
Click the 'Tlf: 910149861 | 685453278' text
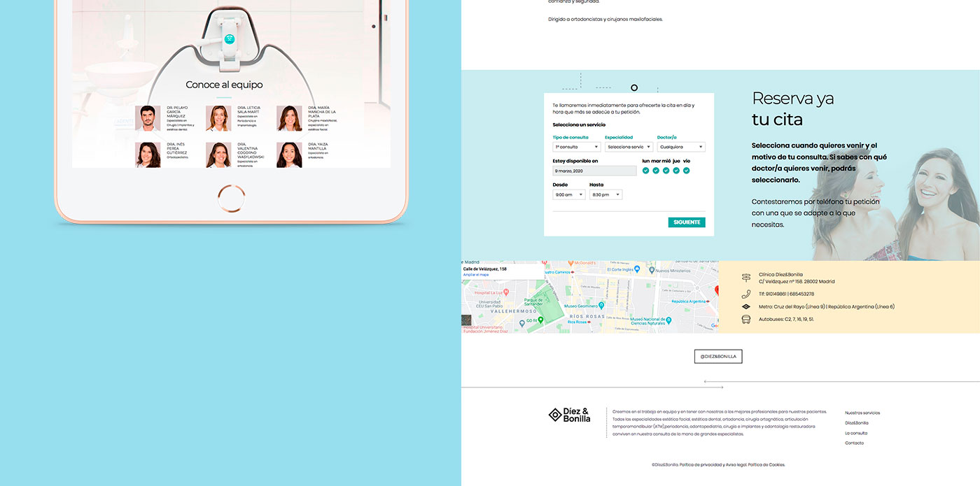(786, 294)
